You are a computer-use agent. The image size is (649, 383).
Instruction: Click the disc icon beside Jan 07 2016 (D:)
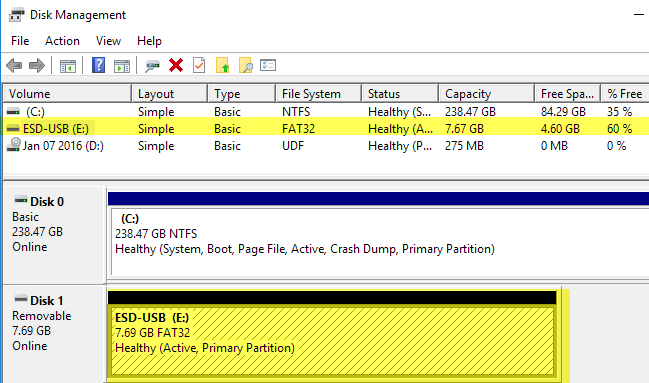(13, 145)
